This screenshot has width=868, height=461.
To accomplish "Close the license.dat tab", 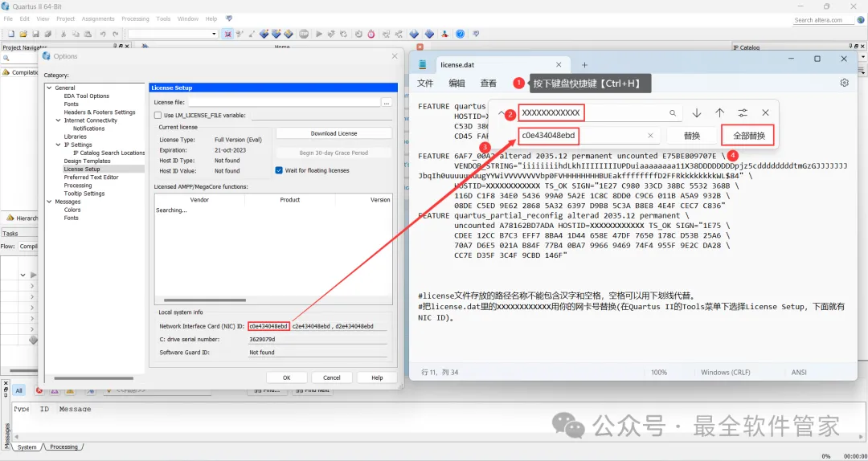I will [559, 65].
